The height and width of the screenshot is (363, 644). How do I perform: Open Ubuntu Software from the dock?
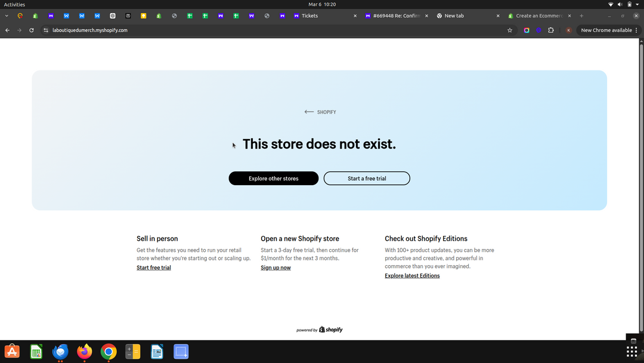coord(12,352)
